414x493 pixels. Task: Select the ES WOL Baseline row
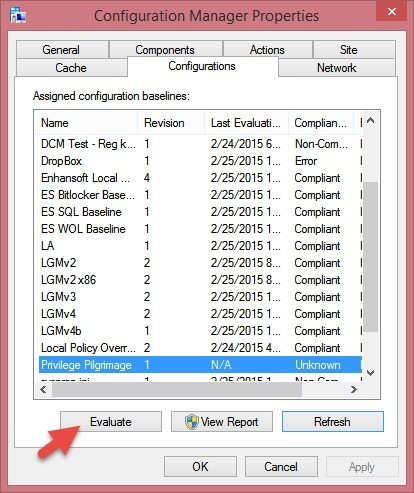coord(199,229)
